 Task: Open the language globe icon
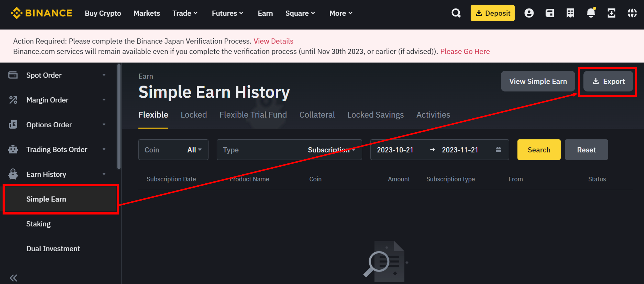coord(632,13)
